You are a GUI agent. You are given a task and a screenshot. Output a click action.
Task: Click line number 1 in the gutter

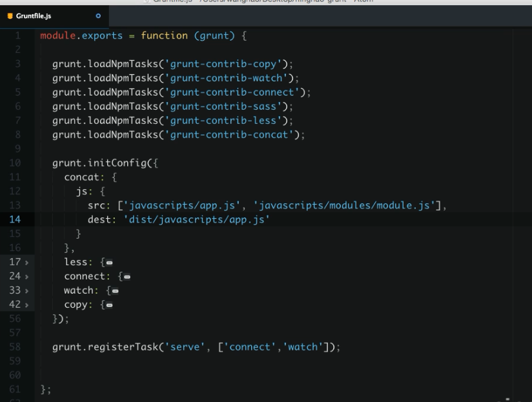point(17,34)
